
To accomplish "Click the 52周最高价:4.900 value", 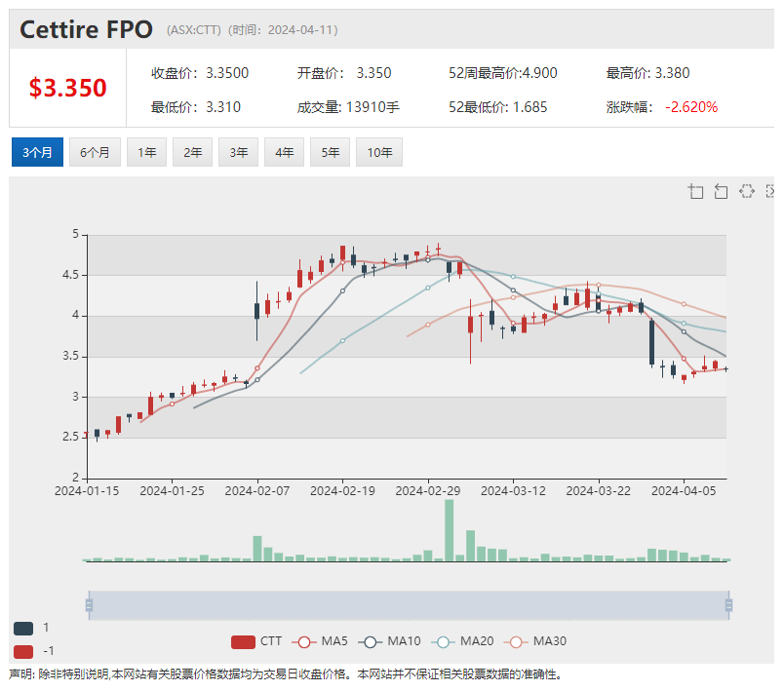I will click(x=502, y=73).
